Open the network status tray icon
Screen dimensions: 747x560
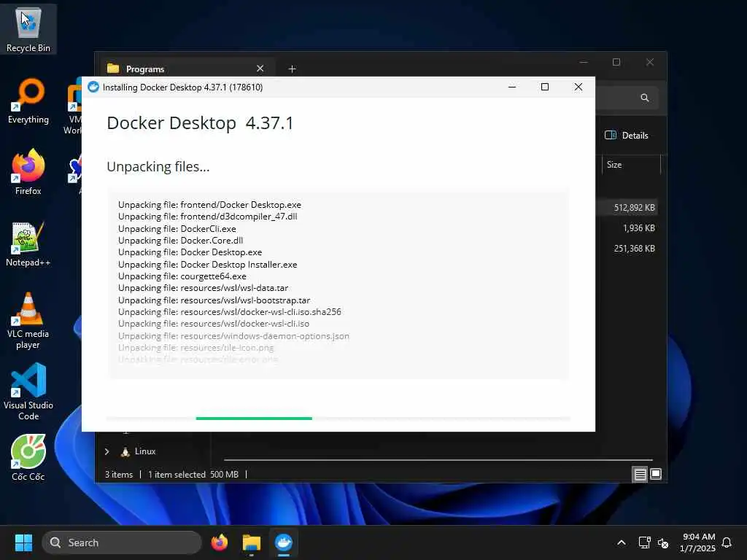[644, 542]
